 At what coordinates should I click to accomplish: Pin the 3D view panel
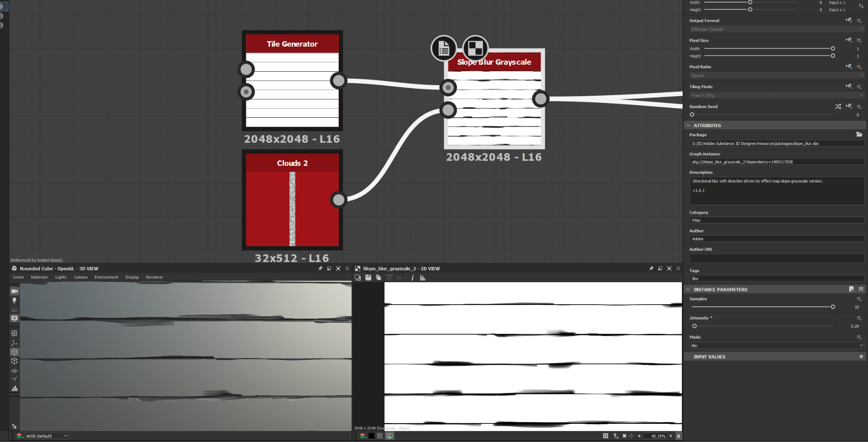(320, 269)
